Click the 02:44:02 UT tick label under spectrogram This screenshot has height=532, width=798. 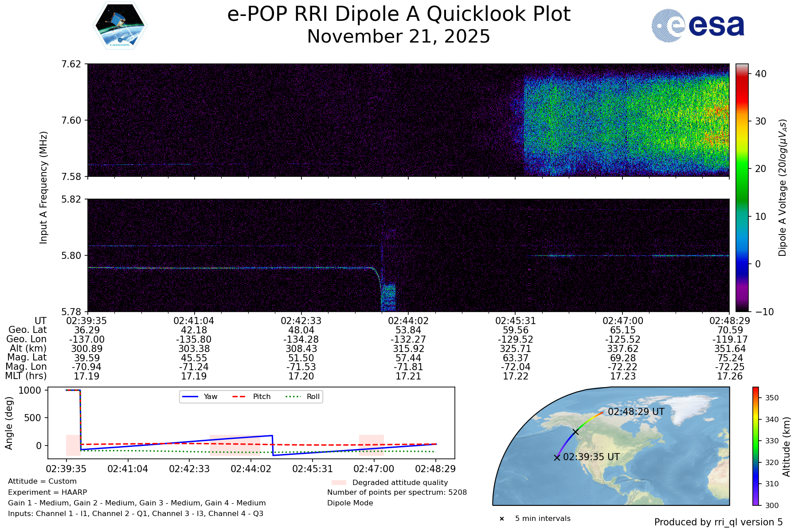(x=408, y=321)
